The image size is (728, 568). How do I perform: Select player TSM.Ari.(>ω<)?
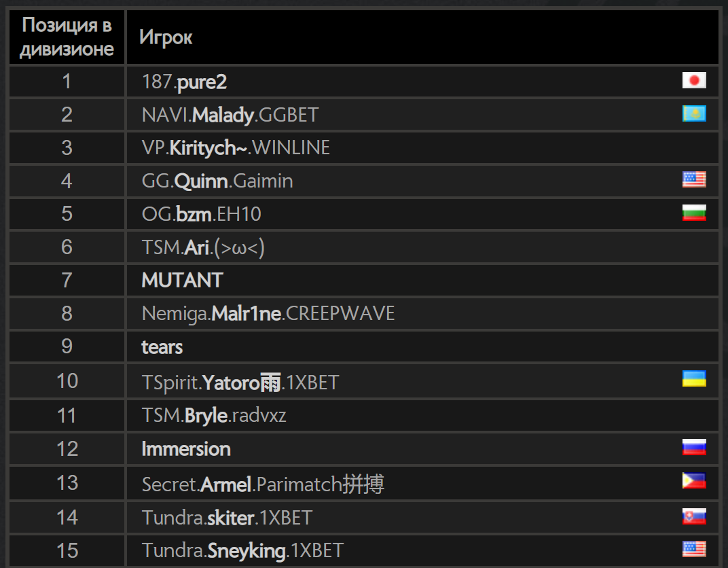(x=203, y=247)
